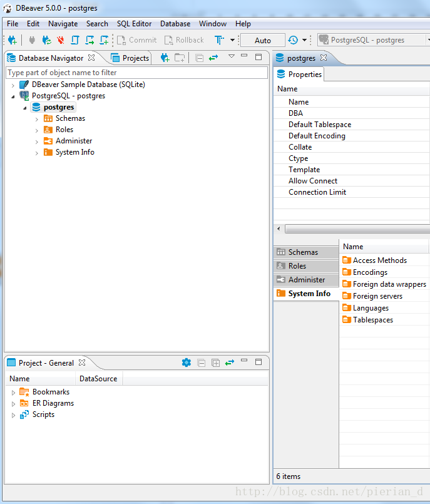Click the Rollback button
The height and width of the screenshot is (504, 430).
coord(184,40)
